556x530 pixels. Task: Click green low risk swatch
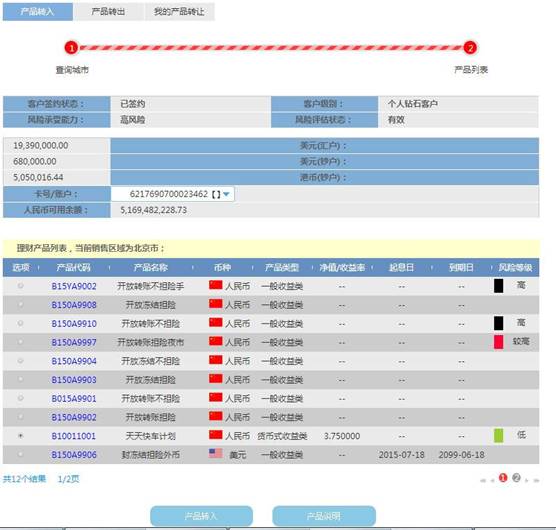pos(499,435)
